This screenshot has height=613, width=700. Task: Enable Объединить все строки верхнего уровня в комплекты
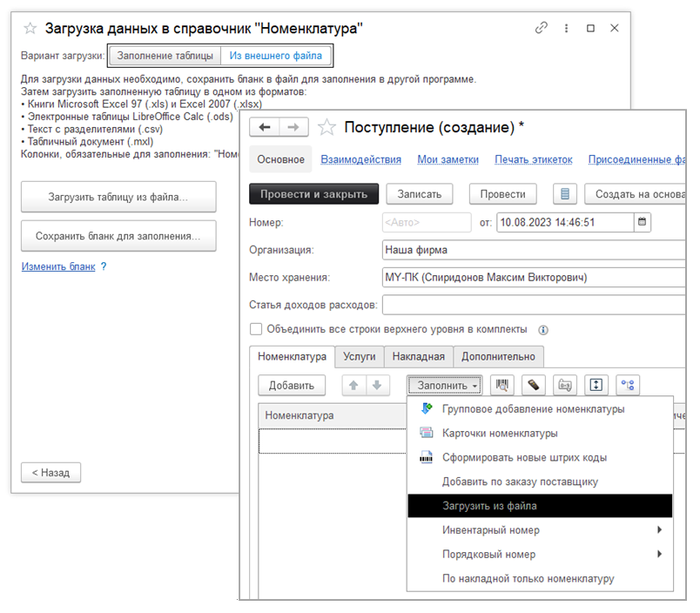pyautogui.click(x=255, y=330)
